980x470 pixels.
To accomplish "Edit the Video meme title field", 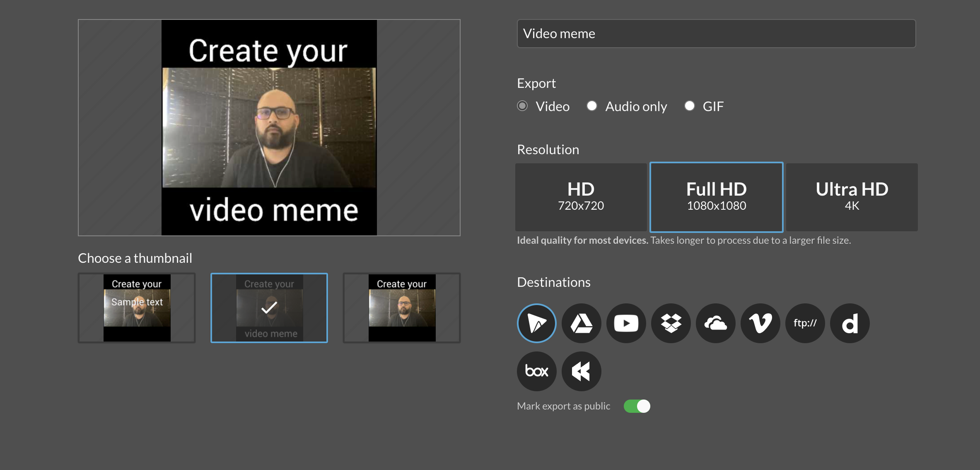I will pos(716,34).
